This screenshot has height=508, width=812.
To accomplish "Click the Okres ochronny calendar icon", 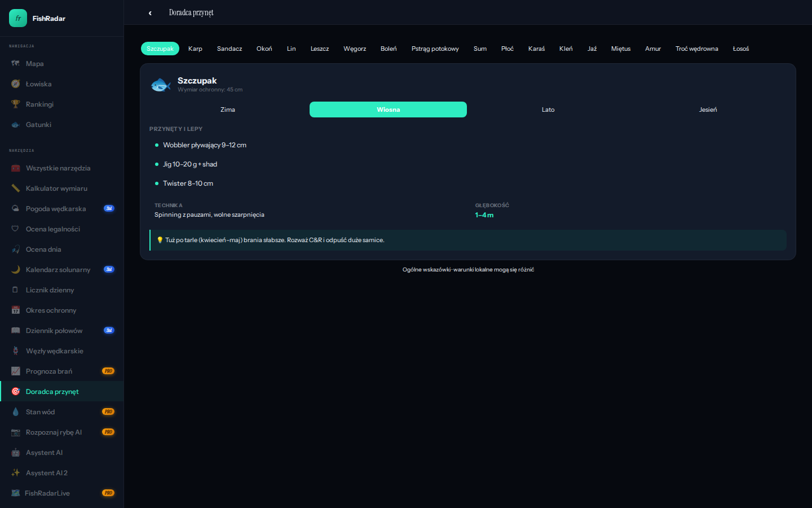I will click(x=16, y=310).
